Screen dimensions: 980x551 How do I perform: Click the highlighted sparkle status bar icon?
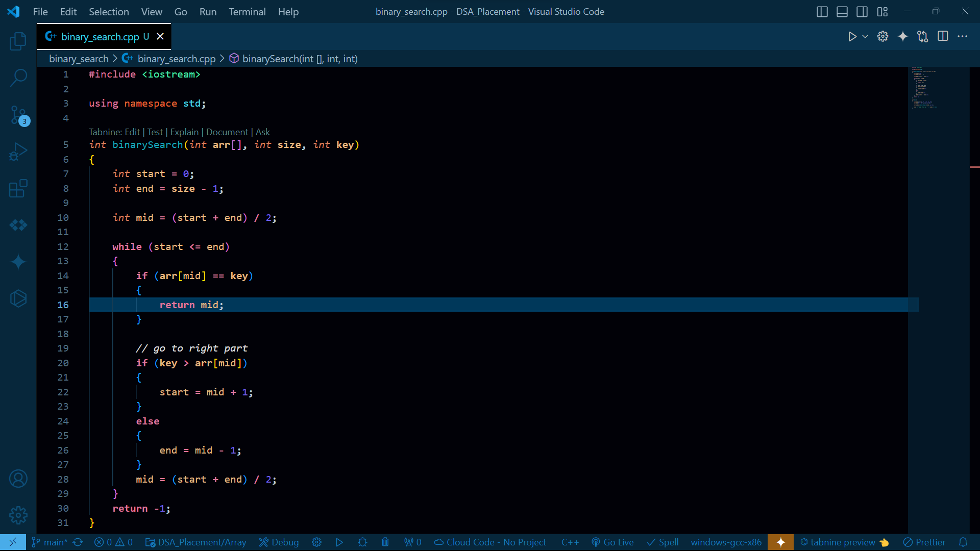click(x=781, y=542)
